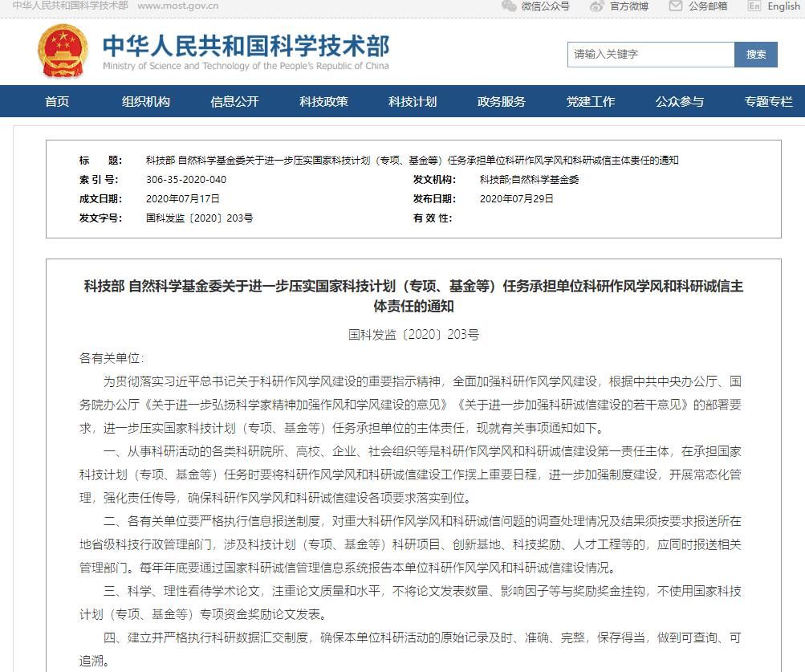Open the 官方微博 link

click(628, 6)
